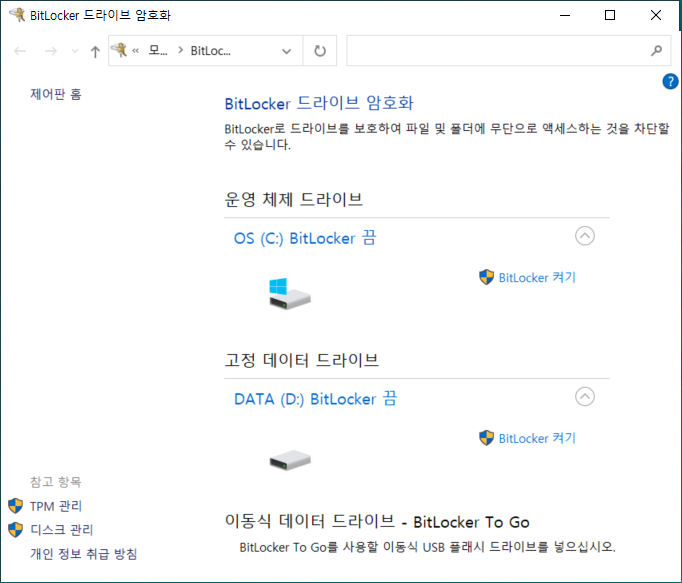Go up one level with up arrow
This screenshot has width=682, height=583.
pos(95,51)
